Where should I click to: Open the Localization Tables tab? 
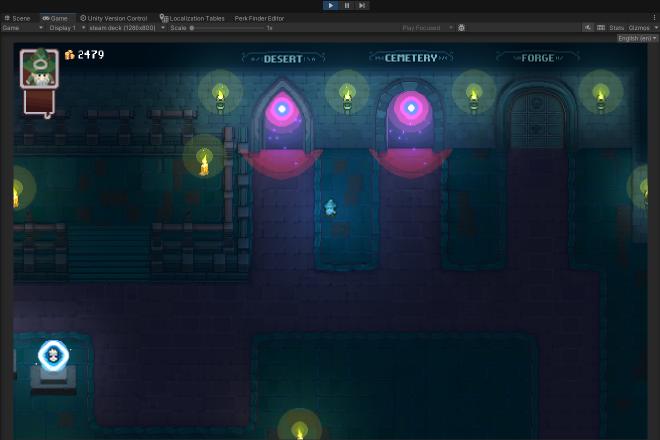(x=193, y=18)
